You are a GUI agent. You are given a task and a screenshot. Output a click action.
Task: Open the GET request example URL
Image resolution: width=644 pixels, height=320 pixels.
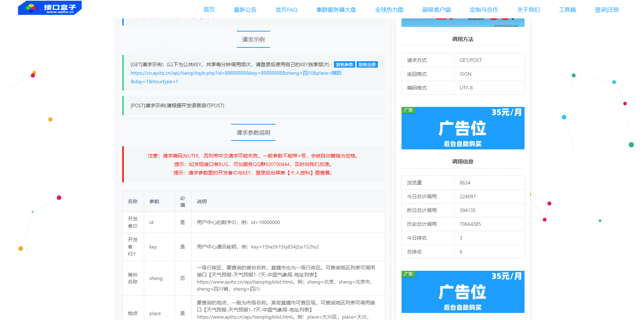236,73
